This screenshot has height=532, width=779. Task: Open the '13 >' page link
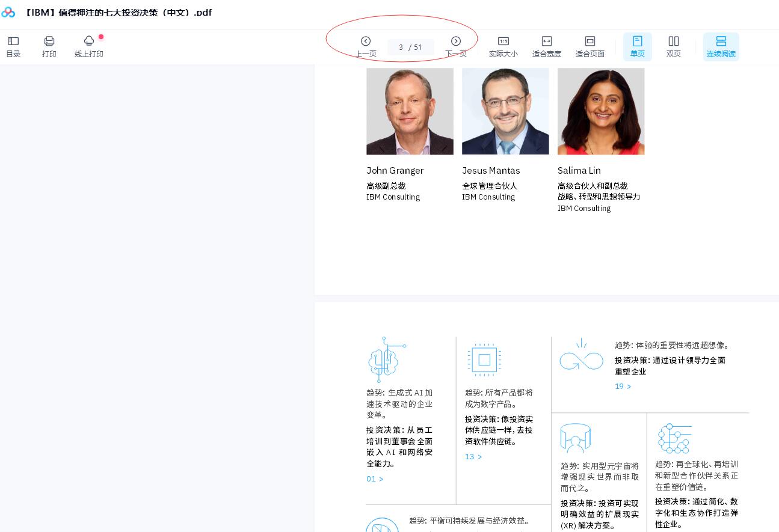(473, 457)
